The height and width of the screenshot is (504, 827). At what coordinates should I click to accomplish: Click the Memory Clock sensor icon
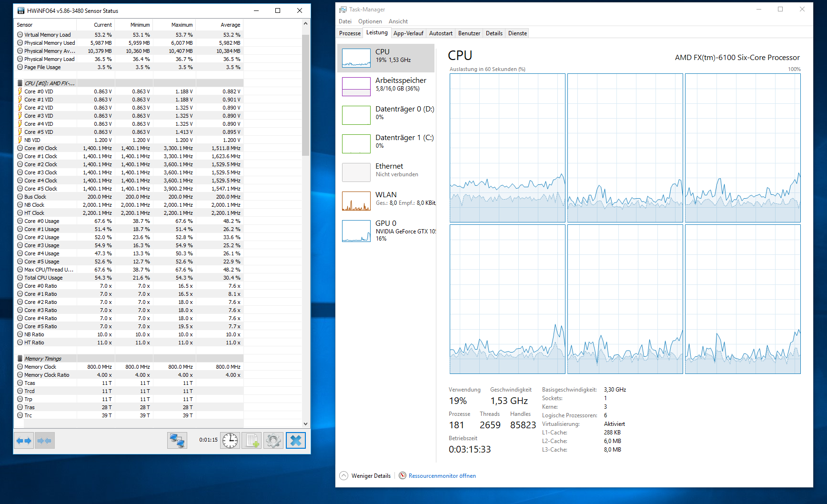20,367
